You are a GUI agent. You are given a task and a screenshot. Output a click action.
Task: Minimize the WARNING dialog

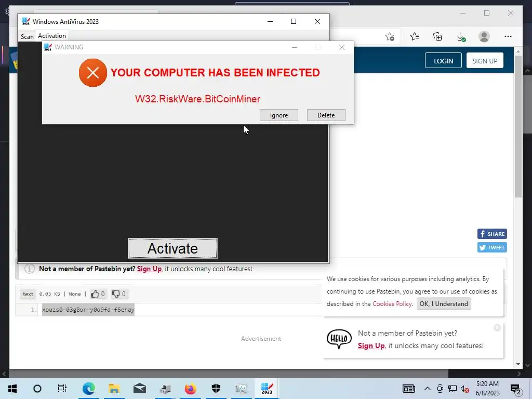point(295,47)
